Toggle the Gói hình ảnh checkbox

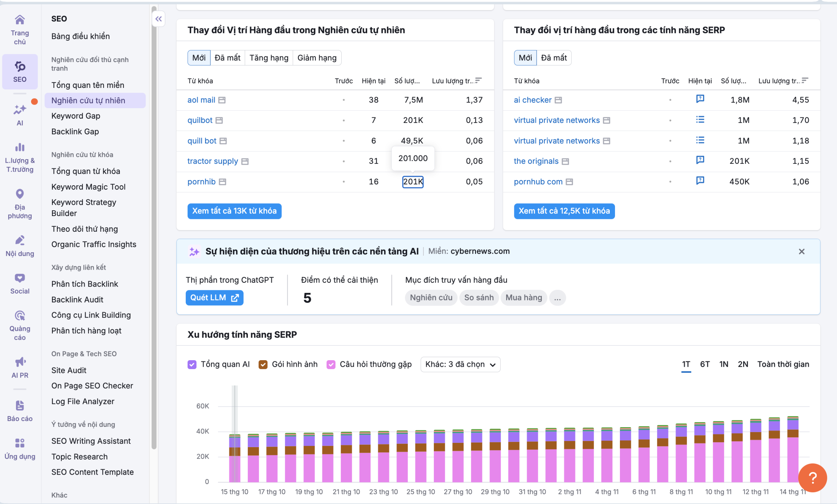pyautogui.click(x=263, y=364)
